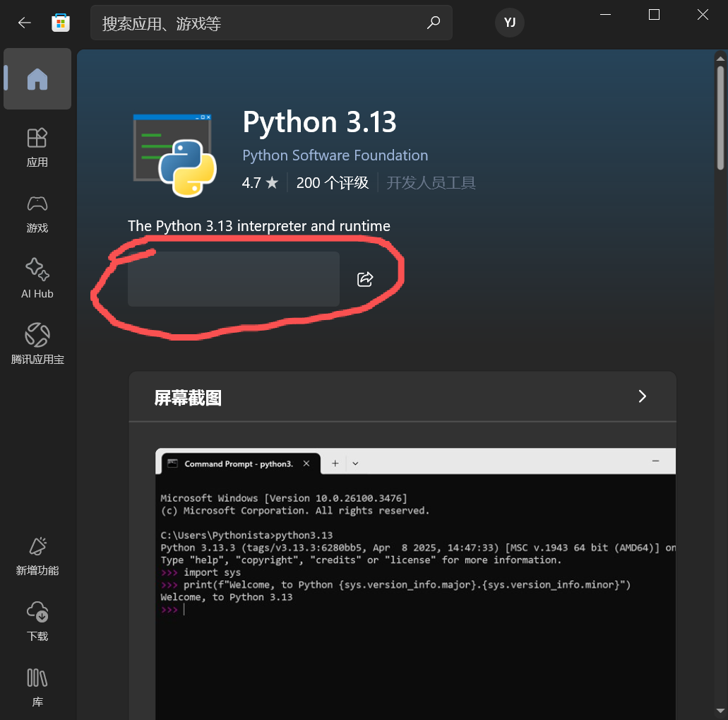Open 腾讯应用宝 in the sidebar
Image resolution: width=728 pixels, height=720 pixels.
37,345
